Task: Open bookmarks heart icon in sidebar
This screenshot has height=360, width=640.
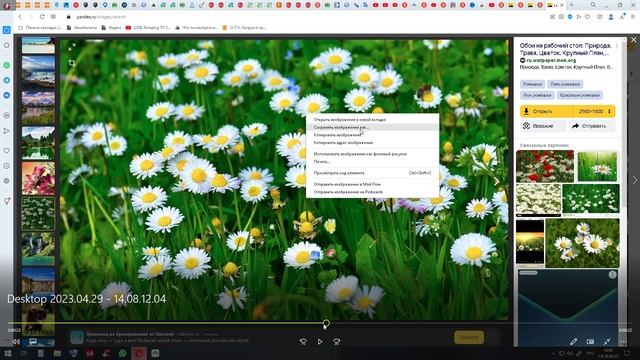Action: [x=7, y=151]
